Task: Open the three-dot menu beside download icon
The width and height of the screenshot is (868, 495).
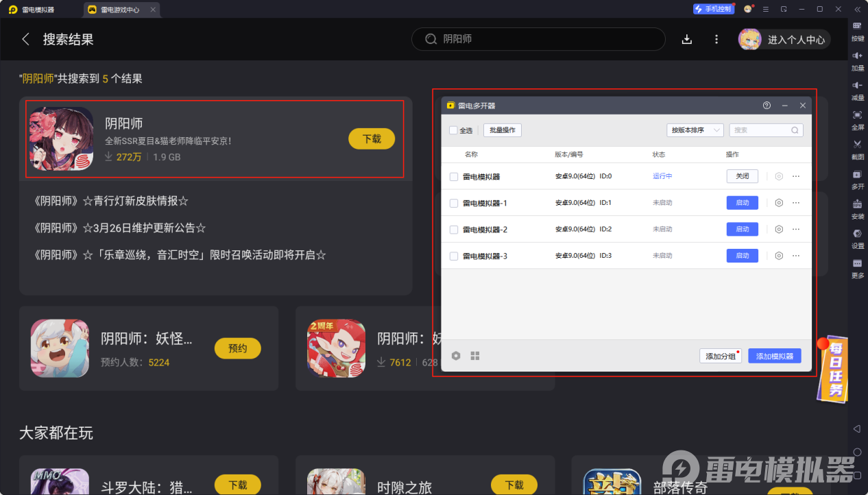Action: tap(716, 39)
